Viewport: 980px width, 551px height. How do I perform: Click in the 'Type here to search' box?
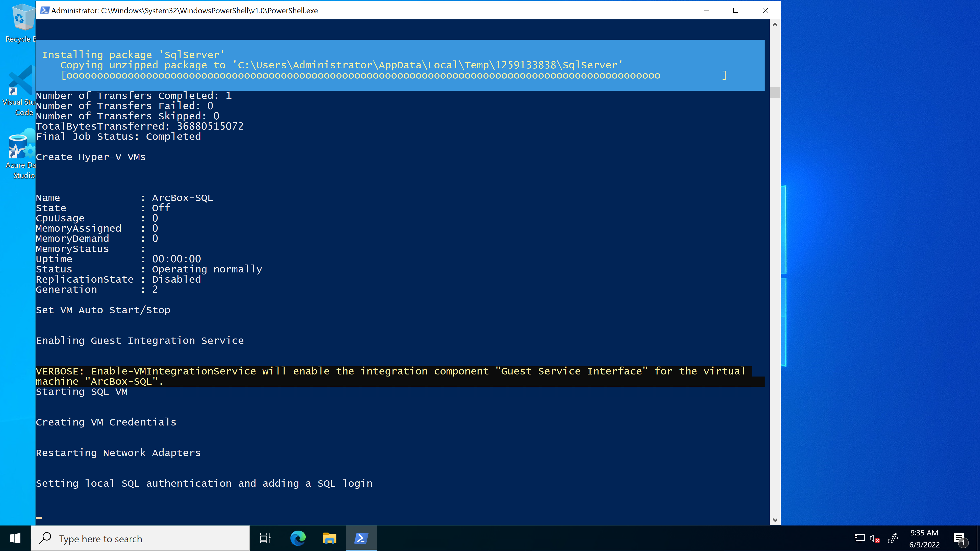(140, 539)
